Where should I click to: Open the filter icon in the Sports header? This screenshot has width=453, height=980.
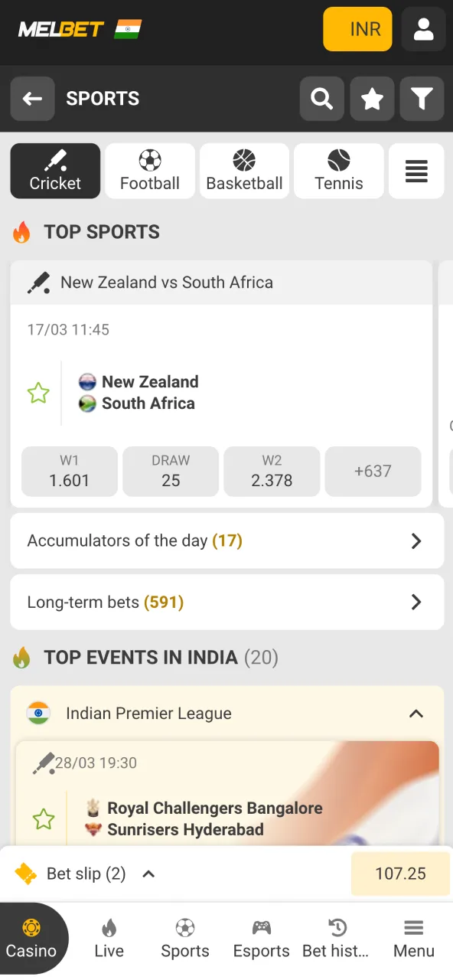pos(422,99)
